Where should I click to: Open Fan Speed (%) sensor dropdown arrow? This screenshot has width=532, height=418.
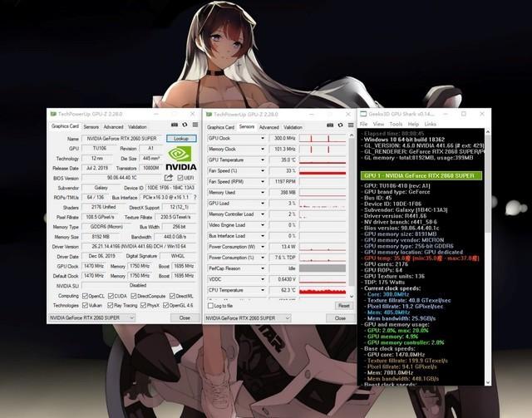click(263, 170)
